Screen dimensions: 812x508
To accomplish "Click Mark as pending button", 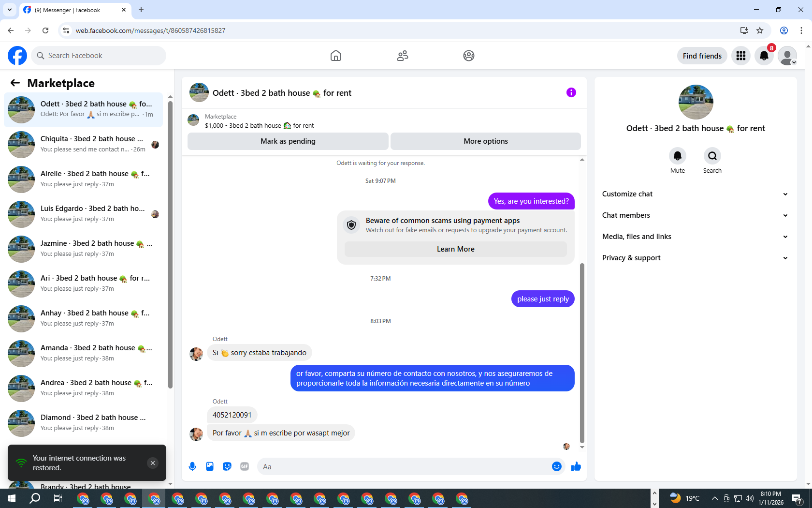I will (x=288, y=141).
